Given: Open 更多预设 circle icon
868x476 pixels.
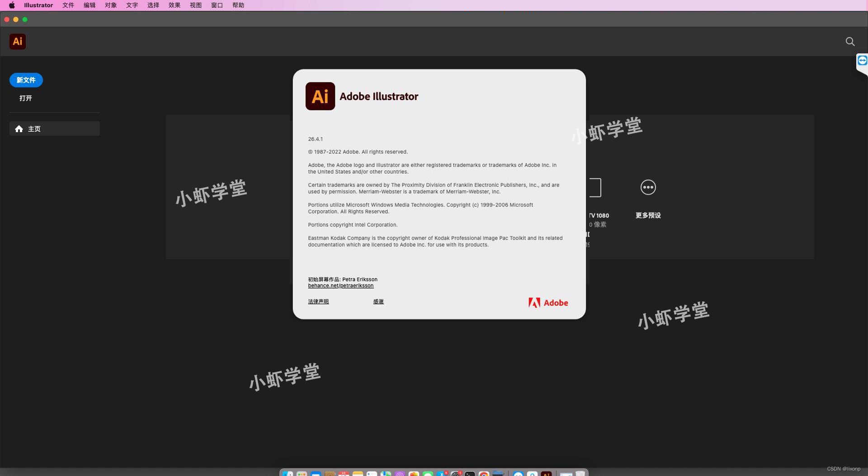Looking at the screenshot, I should point(648,187).
